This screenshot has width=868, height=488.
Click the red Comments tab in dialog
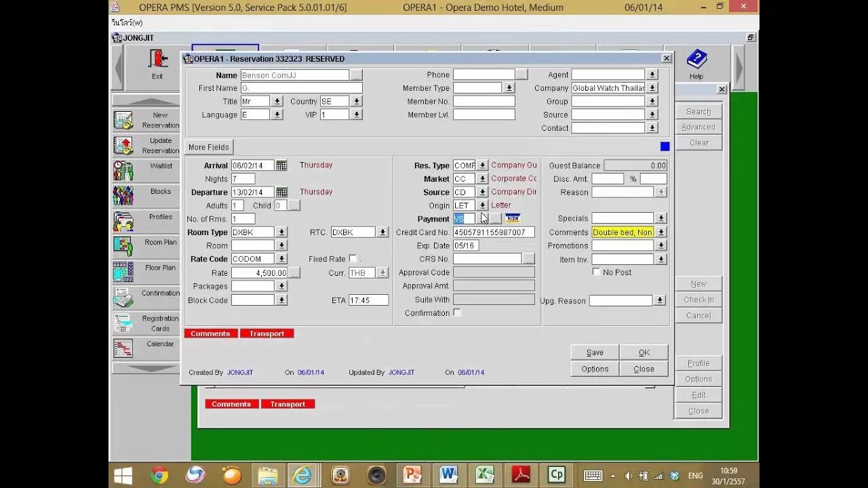coord(210,333)
